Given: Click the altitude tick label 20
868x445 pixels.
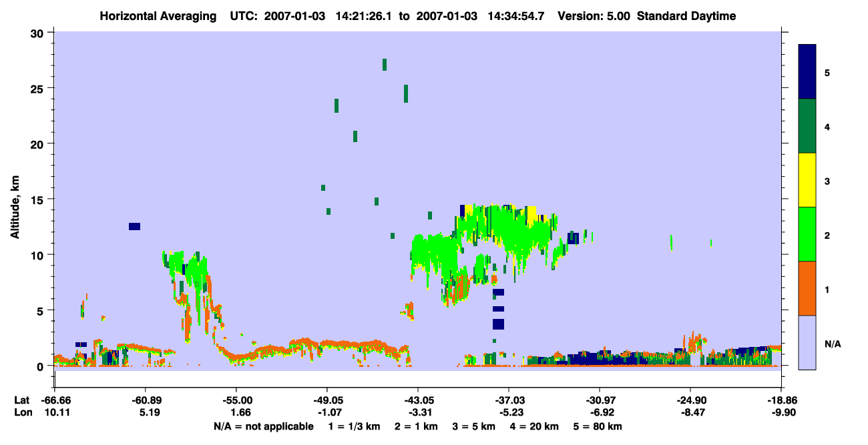Looking at the screenshot, I should 39,143.
